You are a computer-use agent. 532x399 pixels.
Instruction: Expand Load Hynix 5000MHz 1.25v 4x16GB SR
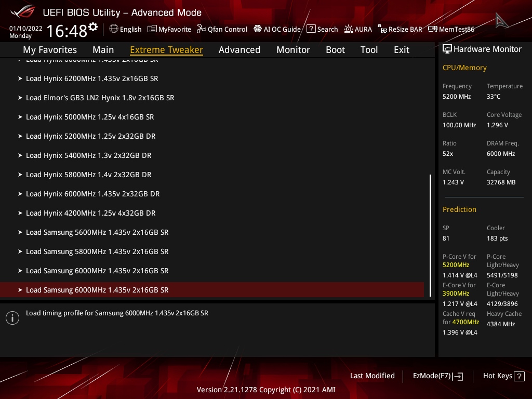(x=212, y=117)
